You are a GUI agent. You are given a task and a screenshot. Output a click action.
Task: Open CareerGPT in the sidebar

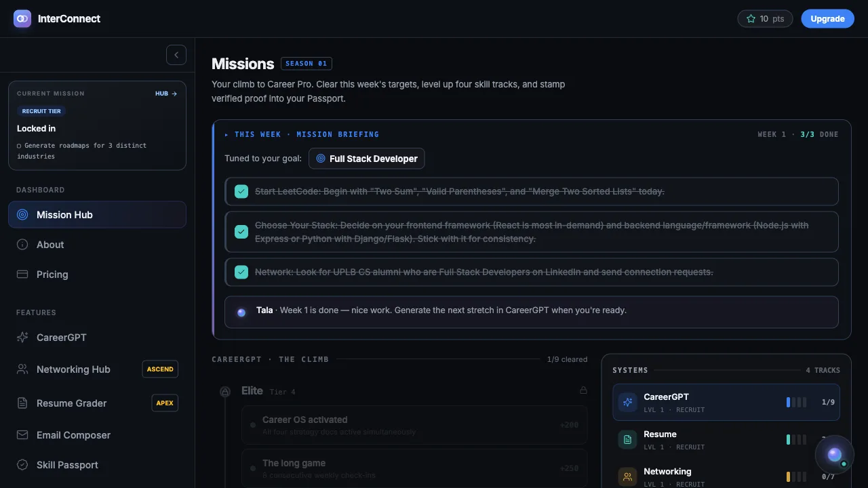tap(97, 338)
